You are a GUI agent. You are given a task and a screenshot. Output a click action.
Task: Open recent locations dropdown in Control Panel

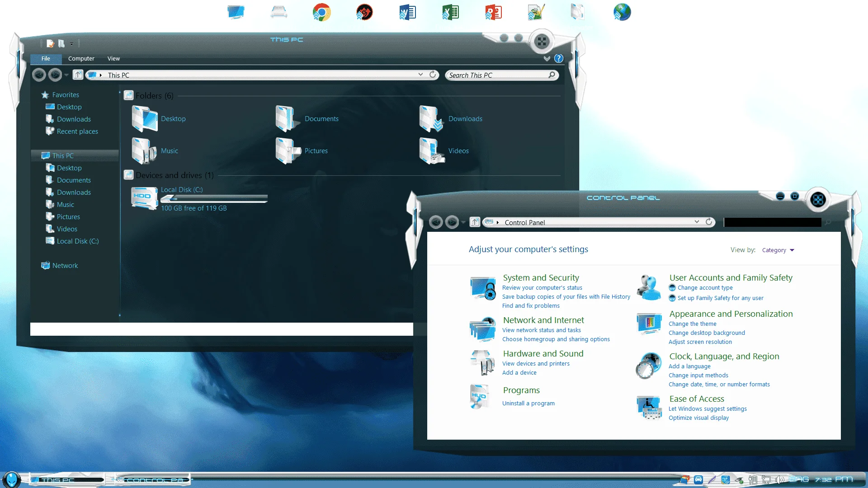[463, 222]
